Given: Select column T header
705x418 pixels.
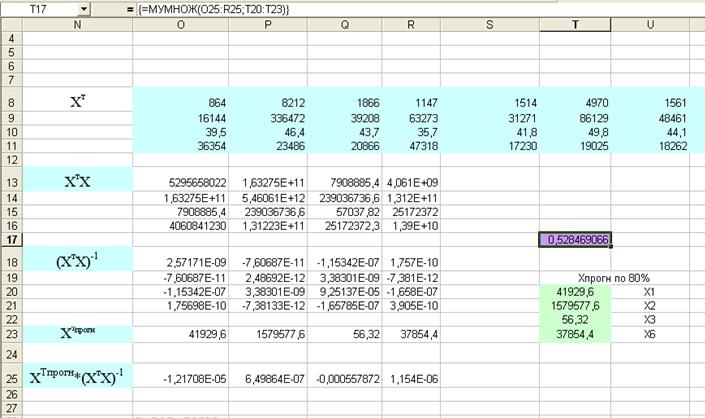Looking at the screenshot, I should coord(575,25).
